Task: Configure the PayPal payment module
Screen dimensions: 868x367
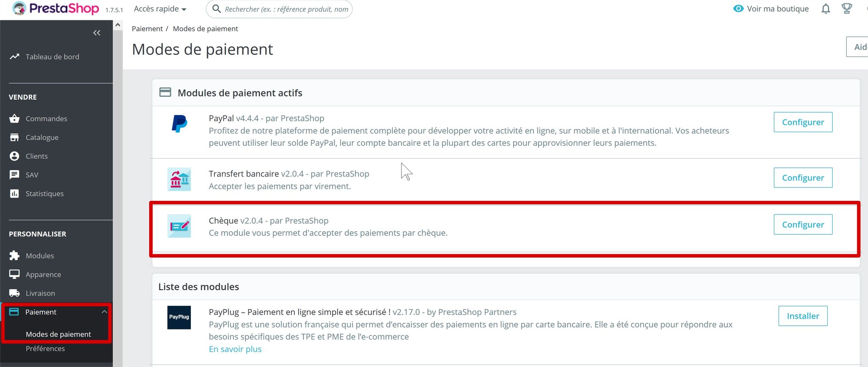Action: 803,122
